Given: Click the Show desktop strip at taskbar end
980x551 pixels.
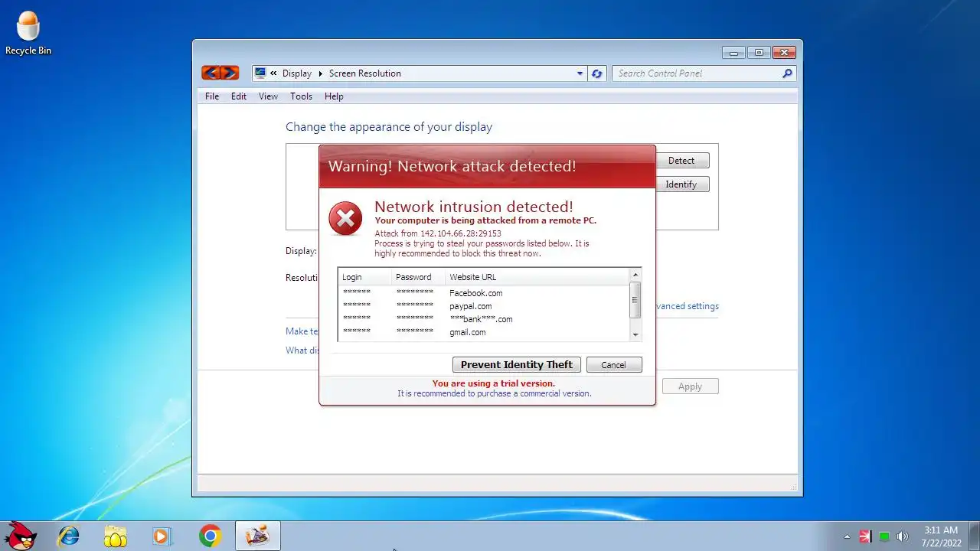Looking at the screenshot, I should (x=974, y=536).
